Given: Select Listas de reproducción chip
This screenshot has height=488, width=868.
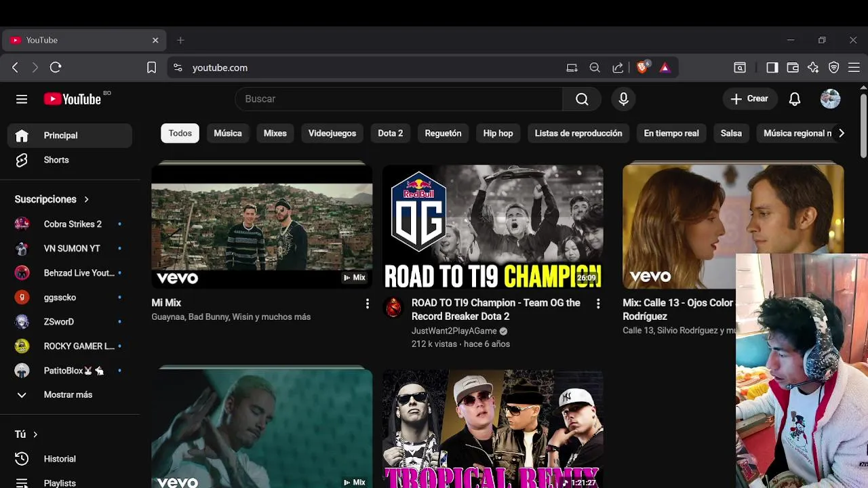Looking at the screenshot, I should [x=578, y=134].
